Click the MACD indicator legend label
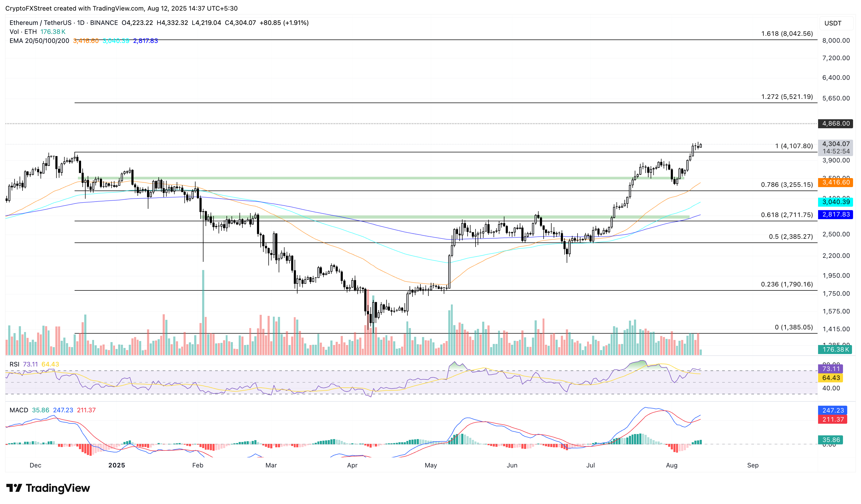The image size is (861, 504). coord(19,410)
